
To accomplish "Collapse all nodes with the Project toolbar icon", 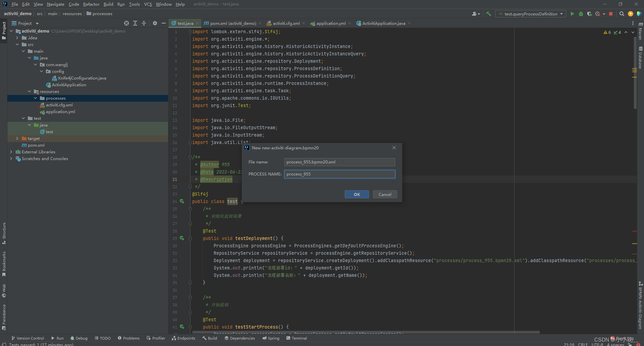I will (x=144, y=23).
